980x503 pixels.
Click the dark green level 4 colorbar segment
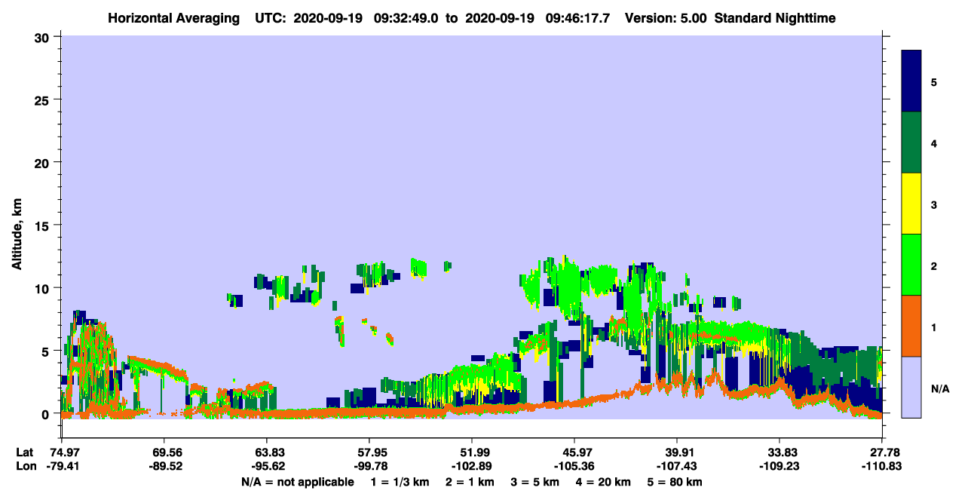click(911, 143)
